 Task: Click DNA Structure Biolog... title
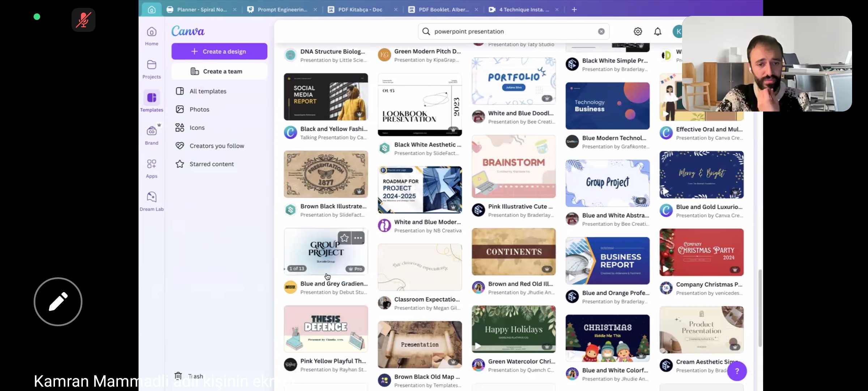point(332,51)
